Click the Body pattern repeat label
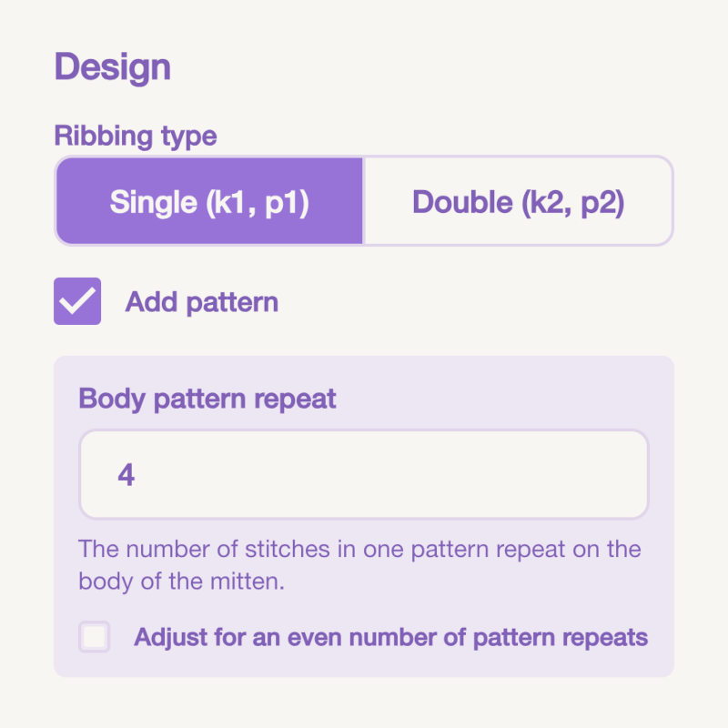Viewport: 728px width, 728px height. (207, 399)
